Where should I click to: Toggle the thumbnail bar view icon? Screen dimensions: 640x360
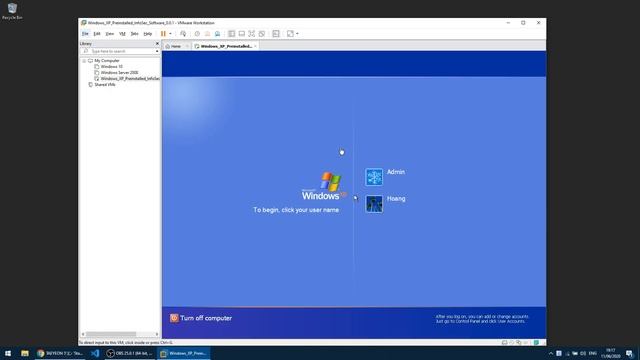[x=242, y=34]
